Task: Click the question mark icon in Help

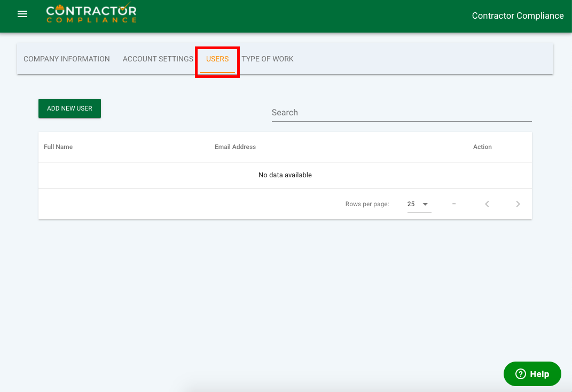Action: (x=520, y=374)
